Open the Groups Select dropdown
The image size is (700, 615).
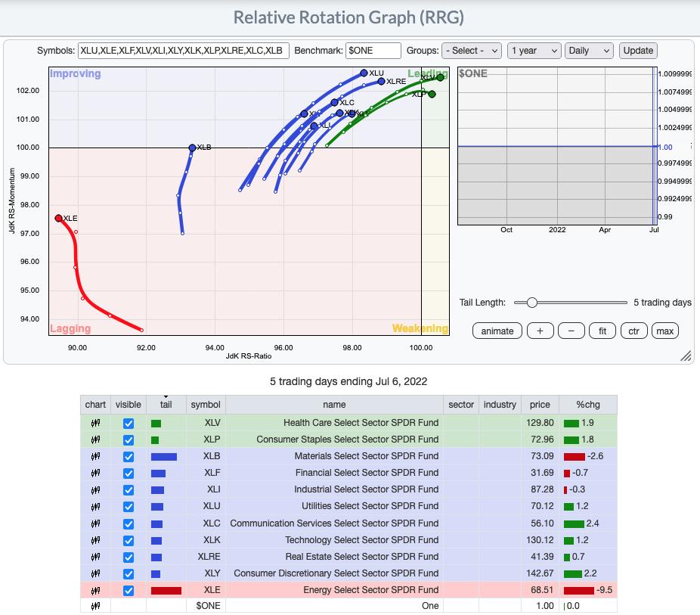pos(472,51)
